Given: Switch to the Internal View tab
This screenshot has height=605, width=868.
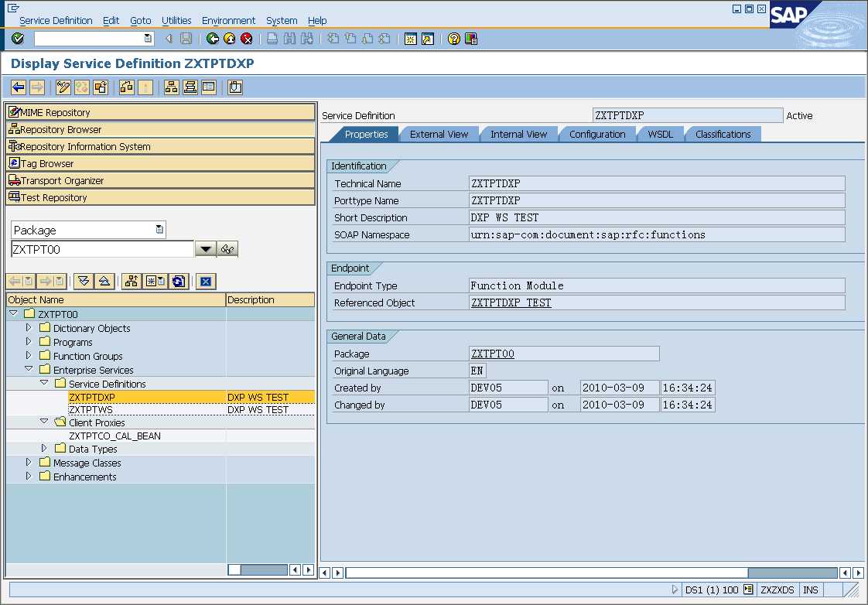Looking at the screenshot, I should coord(518,135).
